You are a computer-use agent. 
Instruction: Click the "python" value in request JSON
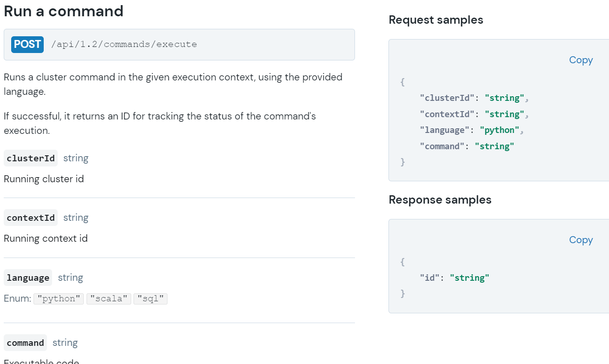point(500,130)
